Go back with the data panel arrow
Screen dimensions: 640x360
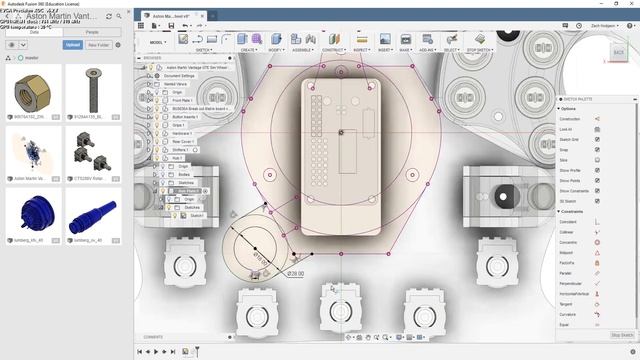click(7, 16)
